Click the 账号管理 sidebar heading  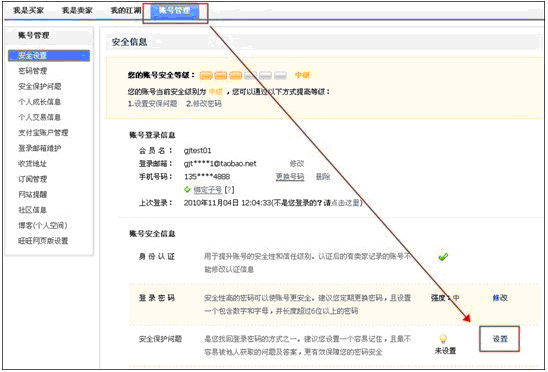[34, 35]
